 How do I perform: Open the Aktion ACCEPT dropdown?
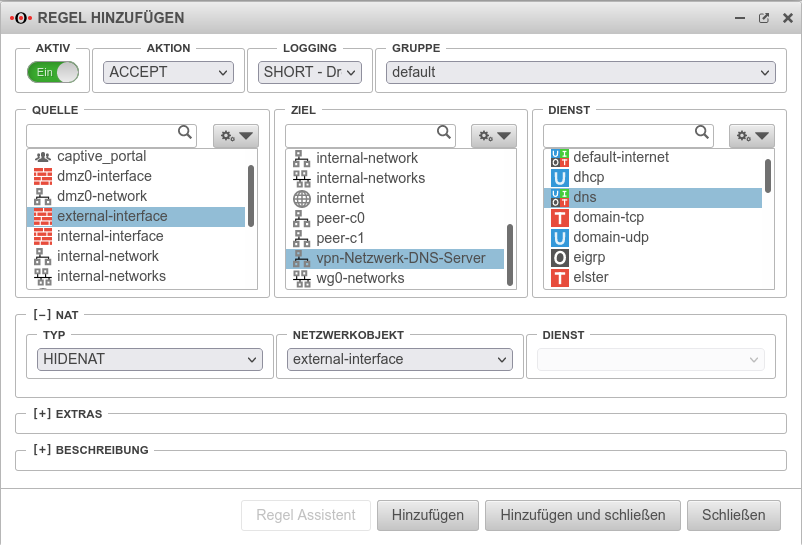coord(168,72)
